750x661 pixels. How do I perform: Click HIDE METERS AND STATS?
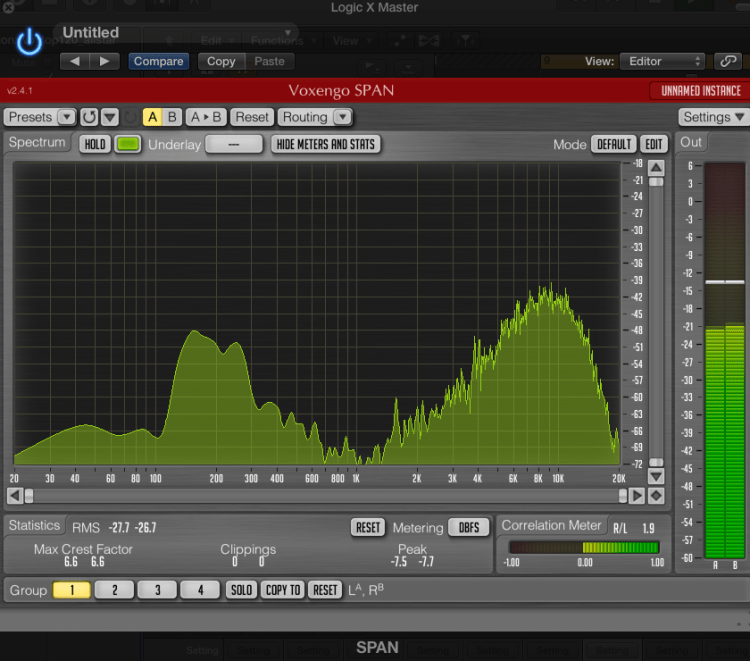(x=326, y=144)
